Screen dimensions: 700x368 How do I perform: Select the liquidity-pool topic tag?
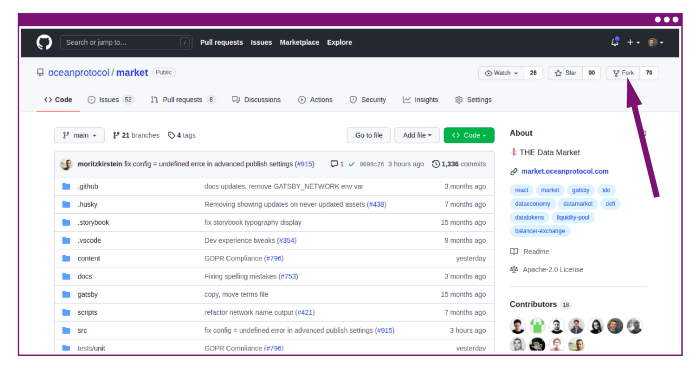pyautogui.click(x=573, y=217)
